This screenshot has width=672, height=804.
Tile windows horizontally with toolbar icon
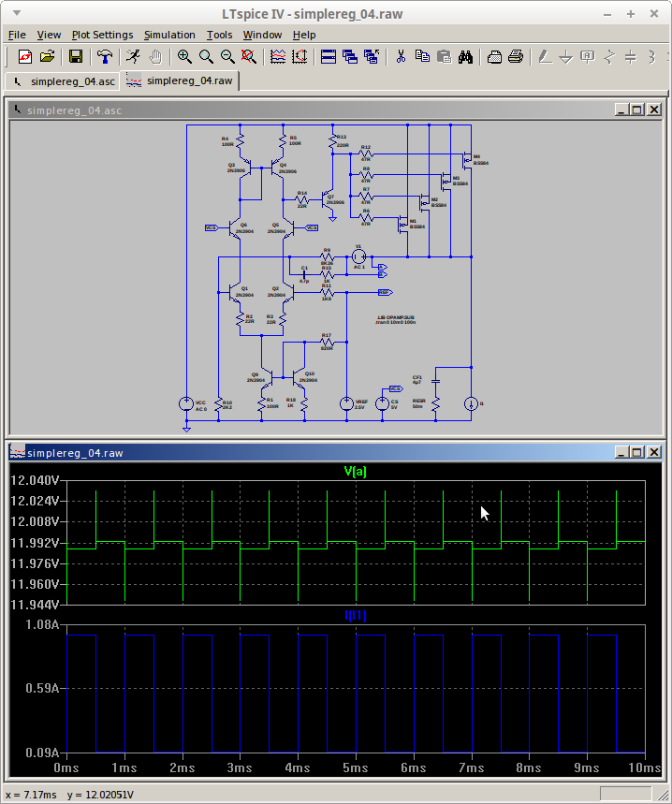pyautogui.click(x=329, y=56)
